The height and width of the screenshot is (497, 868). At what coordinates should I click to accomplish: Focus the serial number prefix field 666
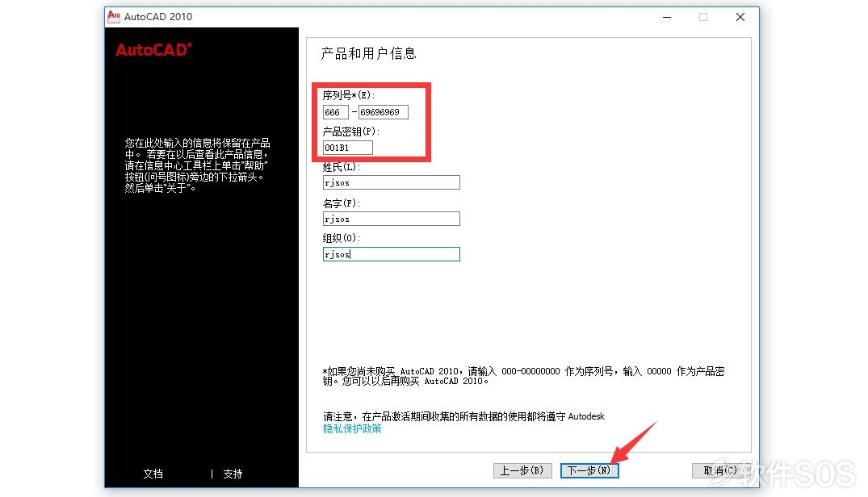tap(335, 112)
